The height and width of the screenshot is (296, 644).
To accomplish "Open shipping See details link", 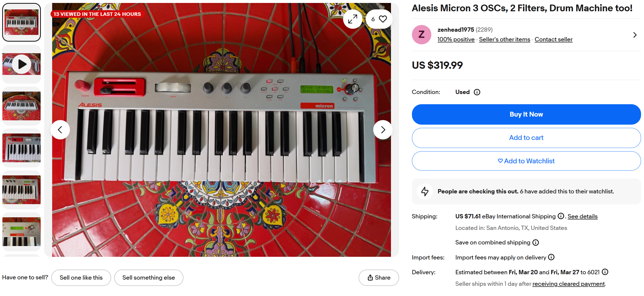I will [582, 216].
